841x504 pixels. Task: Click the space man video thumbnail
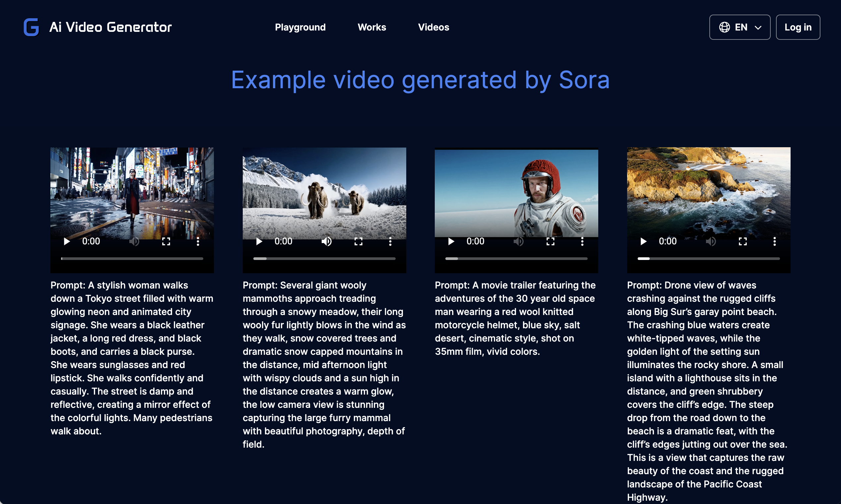[x=516, y=192]
